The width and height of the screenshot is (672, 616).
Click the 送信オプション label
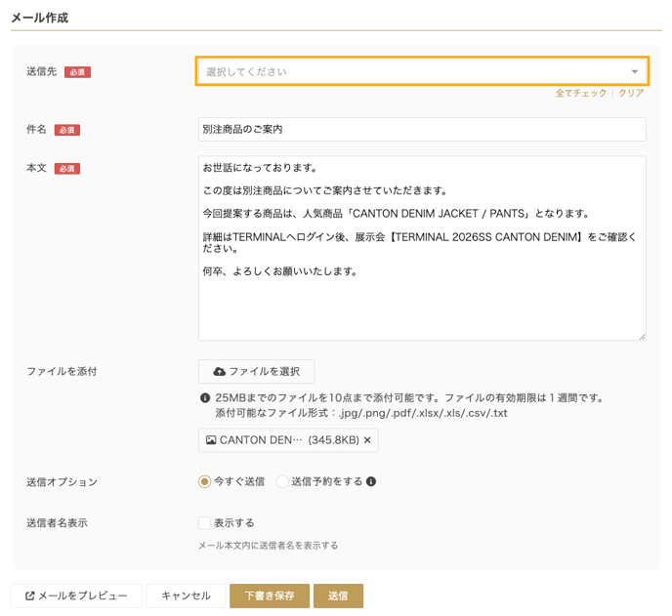click(x=62, y=482)
